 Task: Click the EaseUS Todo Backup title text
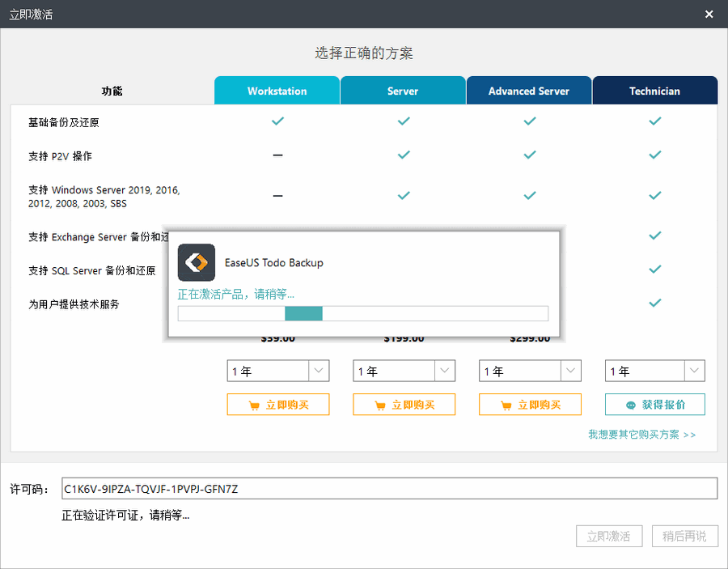pos(274,263)
